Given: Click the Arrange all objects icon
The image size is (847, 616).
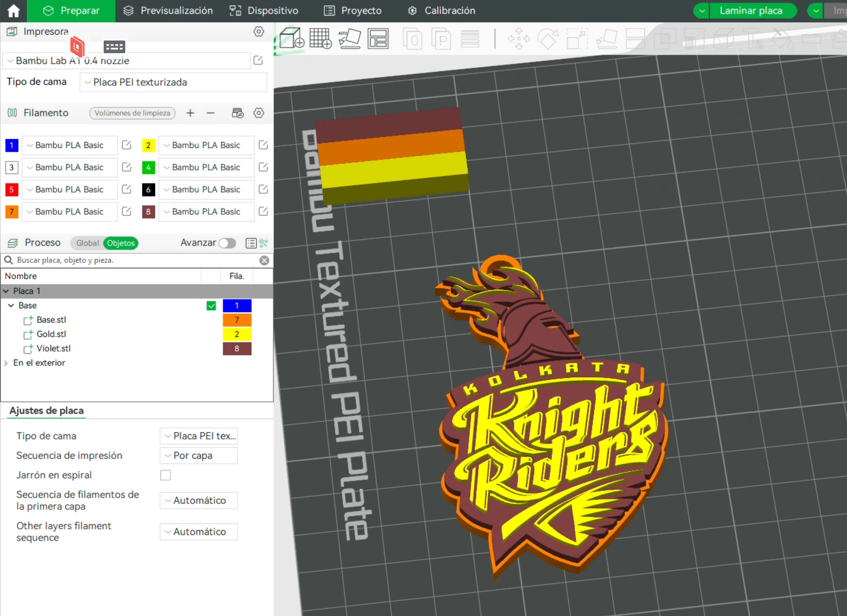Looking at the screenshot, I should 378,39.
